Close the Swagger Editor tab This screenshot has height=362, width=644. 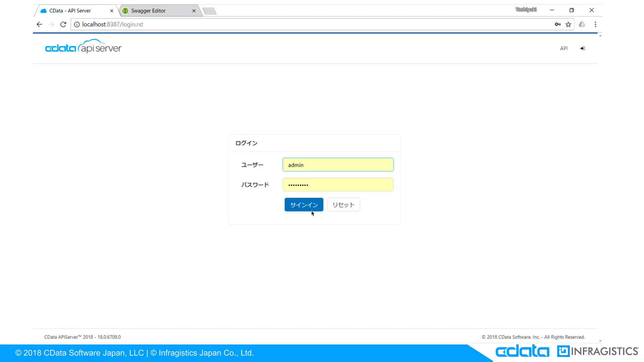click(194, 11)
